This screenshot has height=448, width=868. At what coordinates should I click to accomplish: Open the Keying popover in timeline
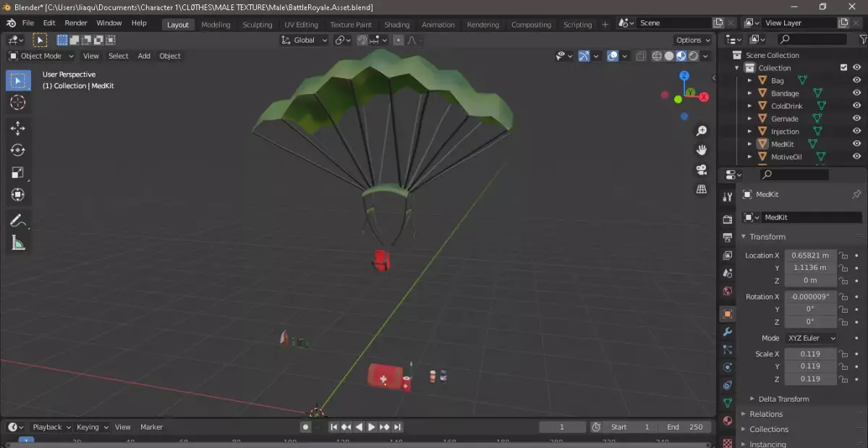pyautogui.click(x=91, y=427)
